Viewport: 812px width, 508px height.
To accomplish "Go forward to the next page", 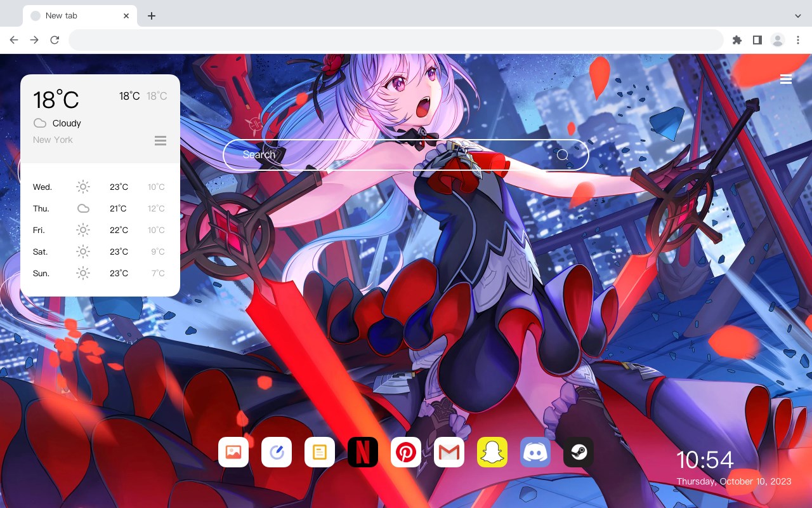I will 34,40.
